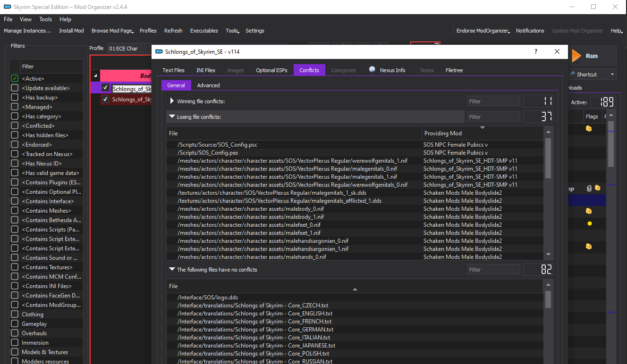Expand the Winning file conflicts section
This screenshot has width=627, height=364.
(x=172, y=101)
